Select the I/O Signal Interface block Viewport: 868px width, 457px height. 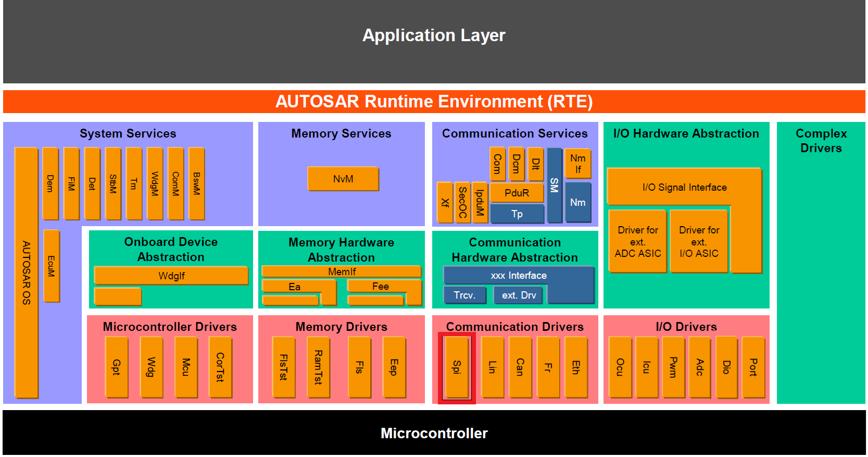[x=684, y=187]
